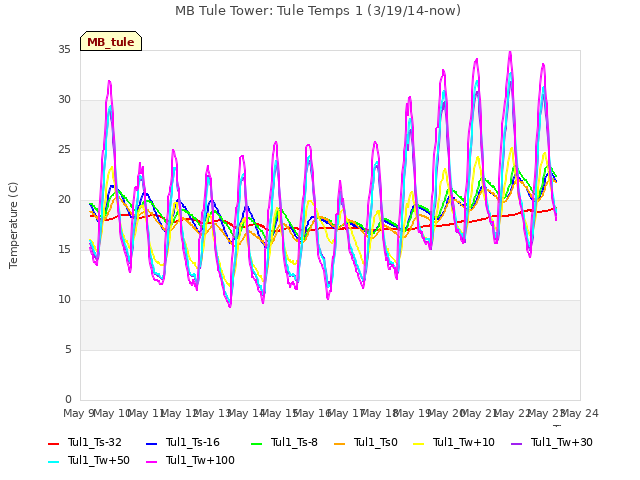Click the red Tul1_Ts-32 legend swatch
The image size is (640, 480).
[53, 443]
